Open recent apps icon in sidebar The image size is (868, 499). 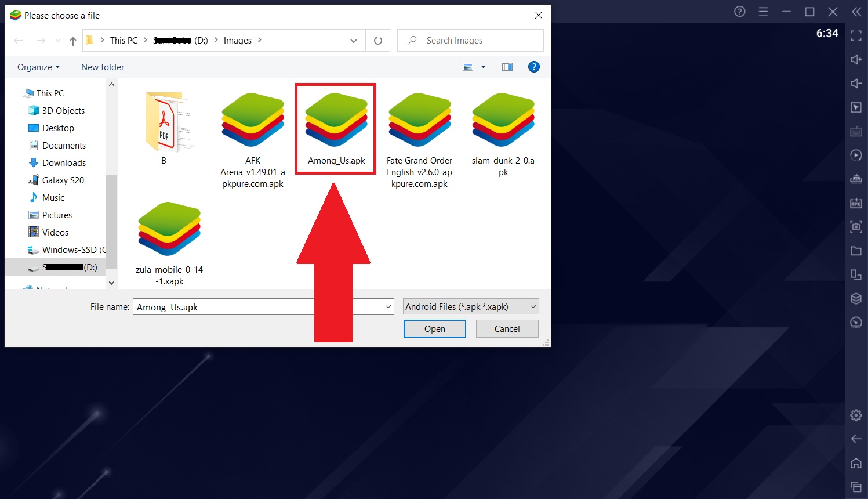(856, 487)
